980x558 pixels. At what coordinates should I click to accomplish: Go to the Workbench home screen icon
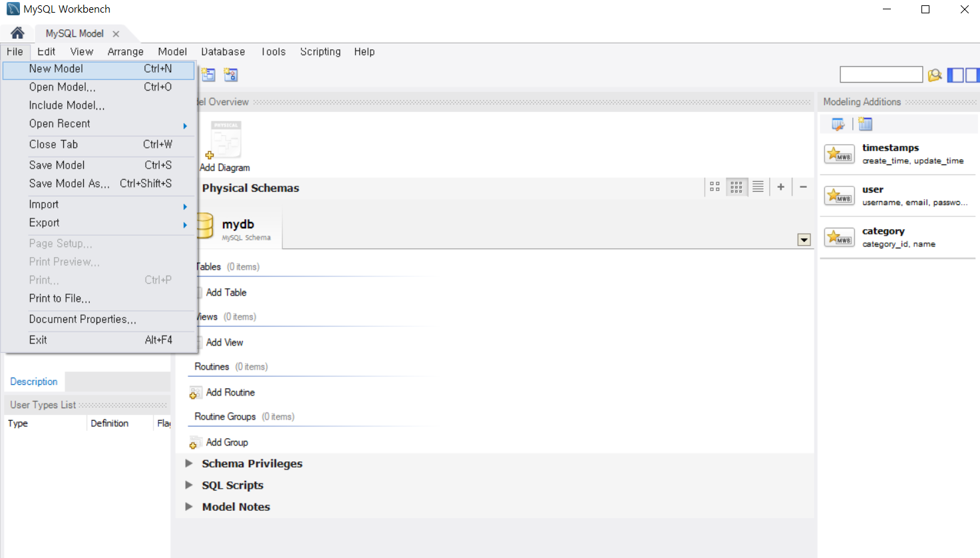point(17,33)
